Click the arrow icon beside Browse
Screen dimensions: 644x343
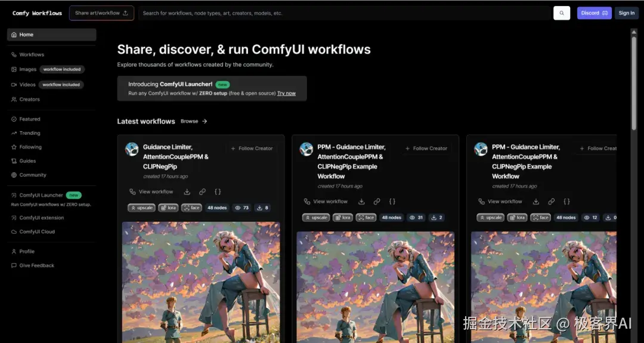click(x=205, y=121)
